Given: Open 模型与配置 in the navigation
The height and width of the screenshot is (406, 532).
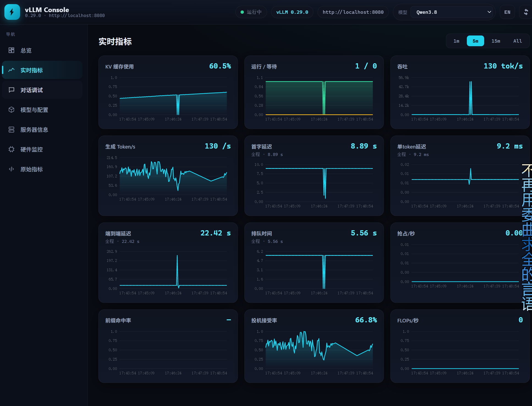Looking at the screenshot, I should (x=42, y=110).
